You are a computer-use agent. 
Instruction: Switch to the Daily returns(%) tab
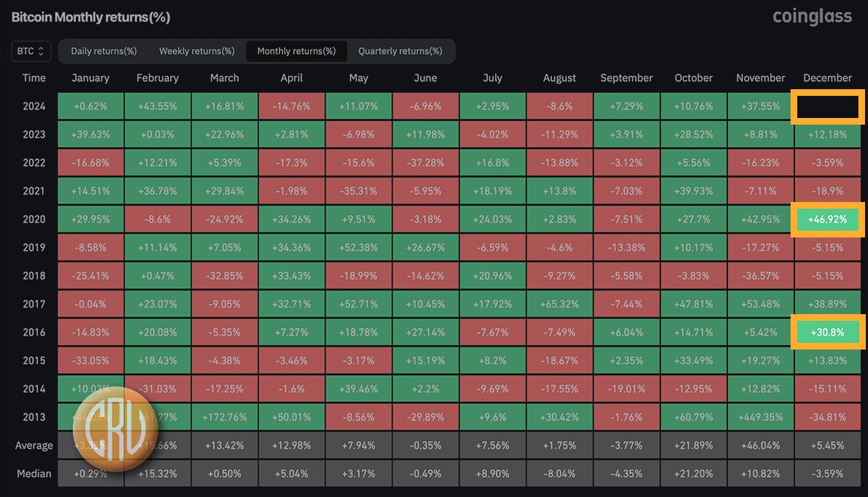pyautogui.click(x=103, y=51)
